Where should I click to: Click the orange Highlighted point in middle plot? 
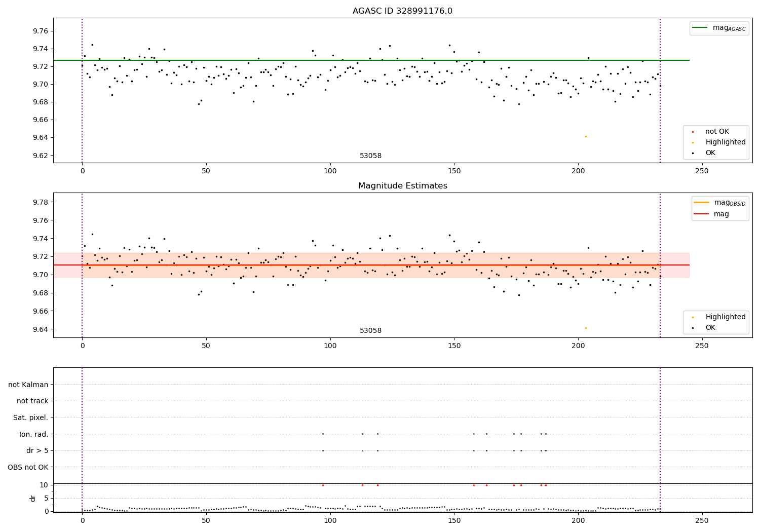(586, 328)
